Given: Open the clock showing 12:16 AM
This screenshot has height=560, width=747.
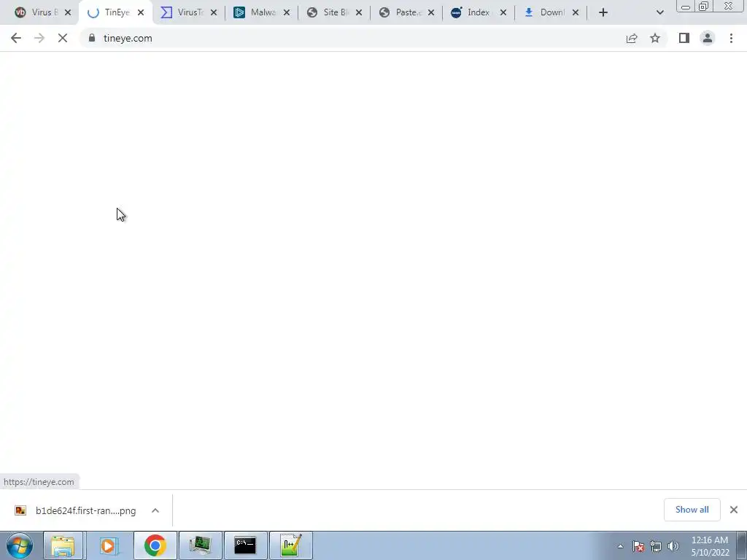Looking at the screenshot, I should (x=710, y=546).
